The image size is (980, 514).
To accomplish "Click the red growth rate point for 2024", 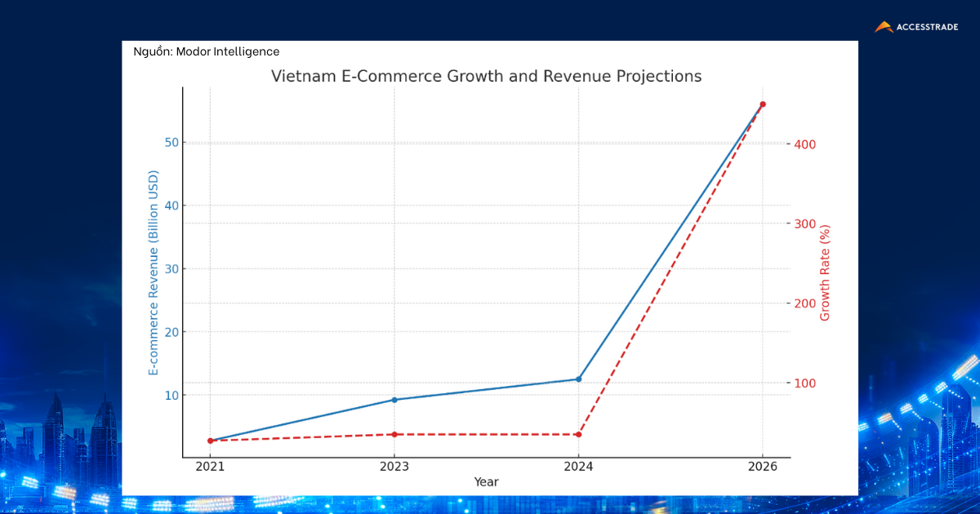I will [578, 434].
